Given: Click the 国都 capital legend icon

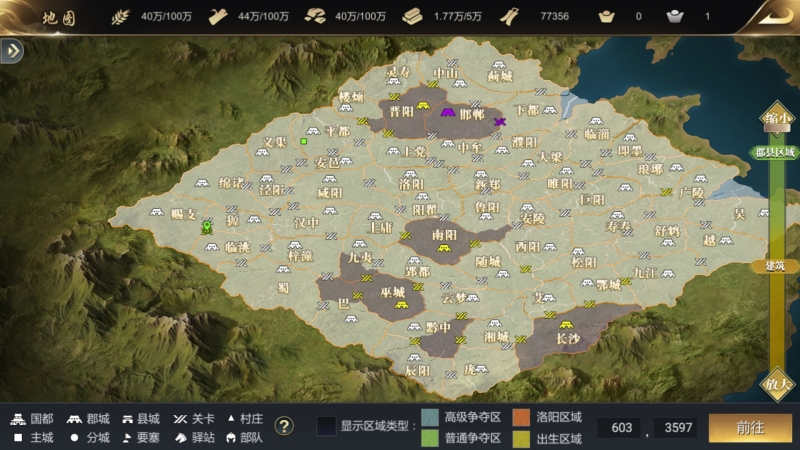Looking at the screenshot, I should coord(18,419).
